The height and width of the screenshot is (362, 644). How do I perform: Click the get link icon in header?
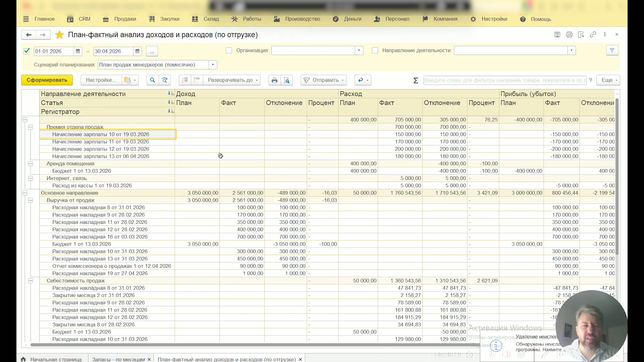point(593,35)
